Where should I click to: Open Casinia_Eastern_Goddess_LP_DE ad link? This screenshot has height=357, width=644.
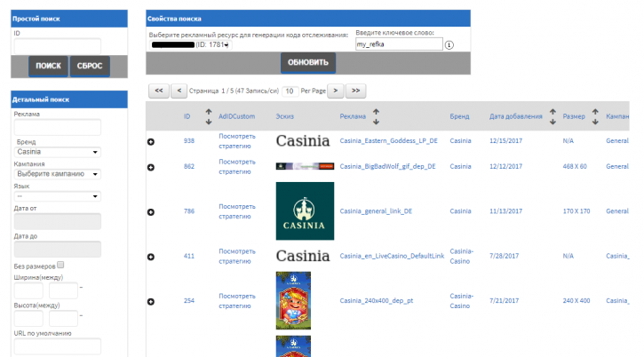click(x=388, y=141)
